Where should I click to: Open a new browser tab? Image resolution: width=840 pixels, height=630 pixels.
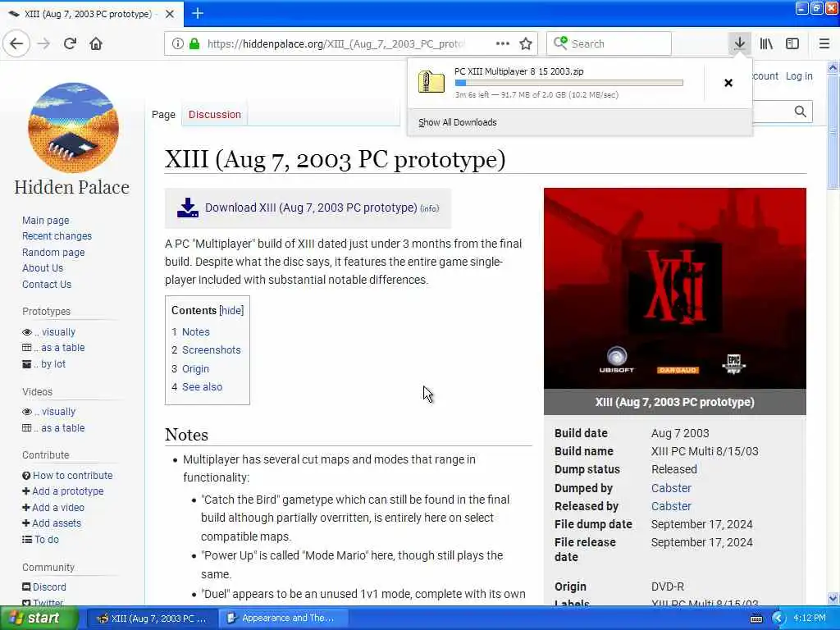(198, 13)
